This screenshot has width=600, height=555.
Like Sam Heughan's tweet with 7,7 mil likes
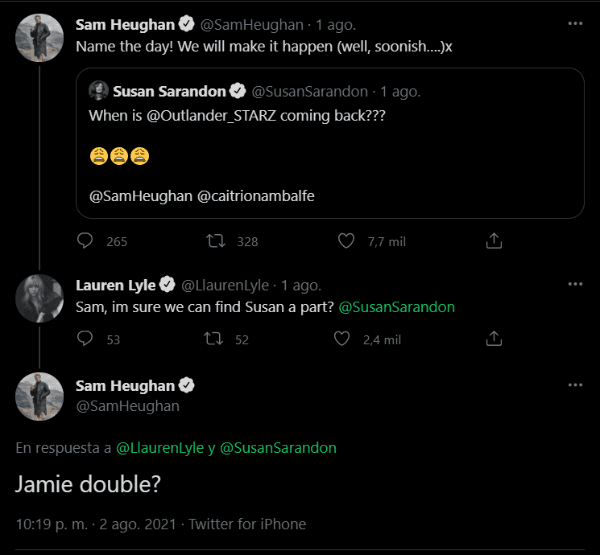(x=346, y=241)
